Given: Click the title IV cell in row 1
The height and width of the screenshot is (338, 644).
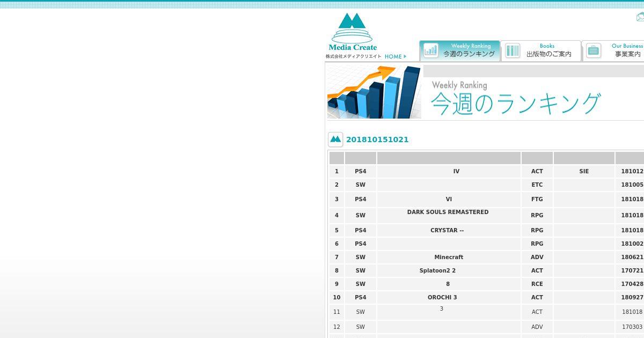Looking at the screenshot, I should [449, 171].
